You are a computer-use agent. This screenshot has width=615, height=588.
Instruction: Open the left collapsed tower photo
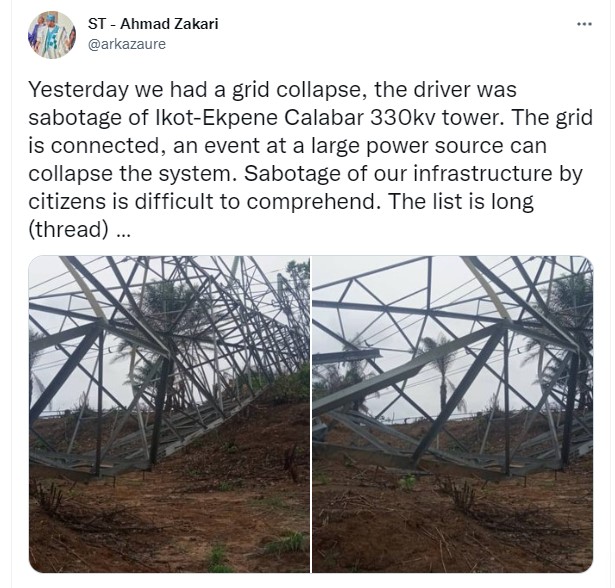[x=169, y=414]
